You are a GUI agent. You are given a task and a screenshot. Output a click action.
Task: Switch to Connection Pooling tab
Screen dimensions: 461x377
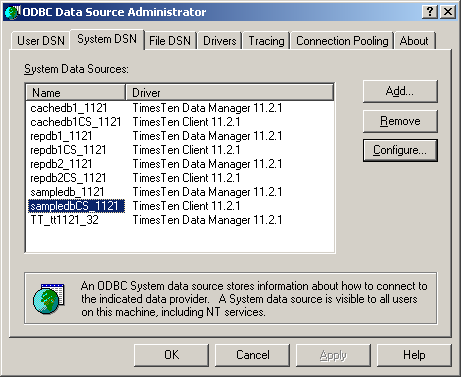[342, 41]
